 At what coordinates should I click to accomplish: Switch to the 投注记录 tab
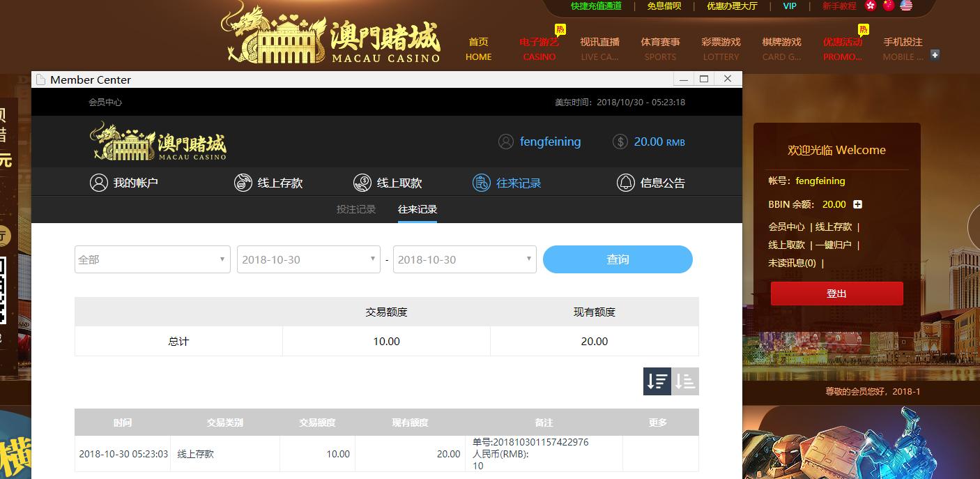[356, 209]
